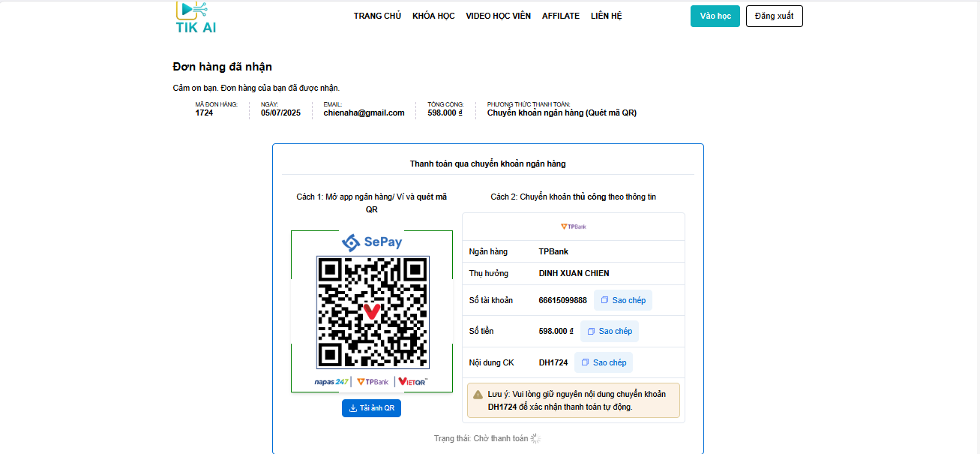Click the warning triangle icon beside Lưu ý
Screen dimensions: 980x454
tap(478, 394)
